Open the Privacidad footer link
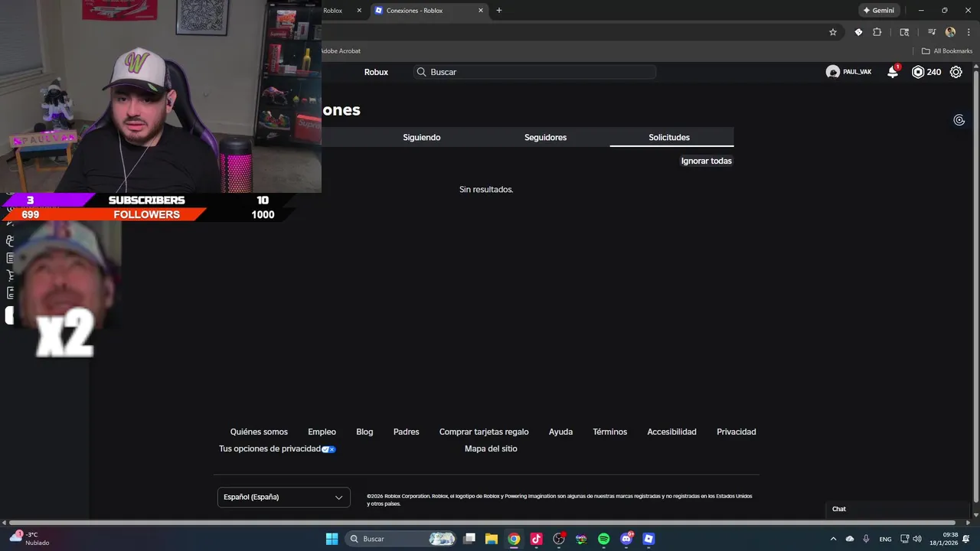This screenshot has width=980, height=551. [737, 432]
